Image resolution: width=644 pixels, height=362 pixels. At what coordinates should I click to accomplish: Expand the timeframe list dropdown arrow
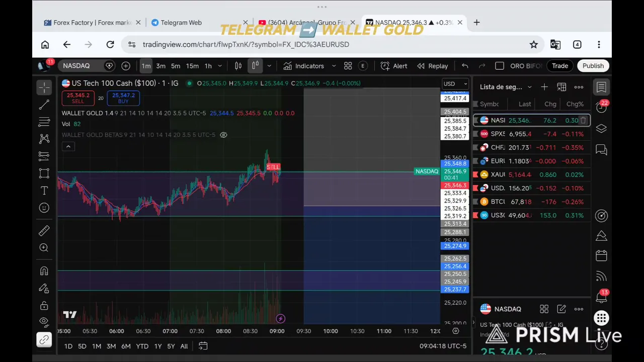(220, 66)
